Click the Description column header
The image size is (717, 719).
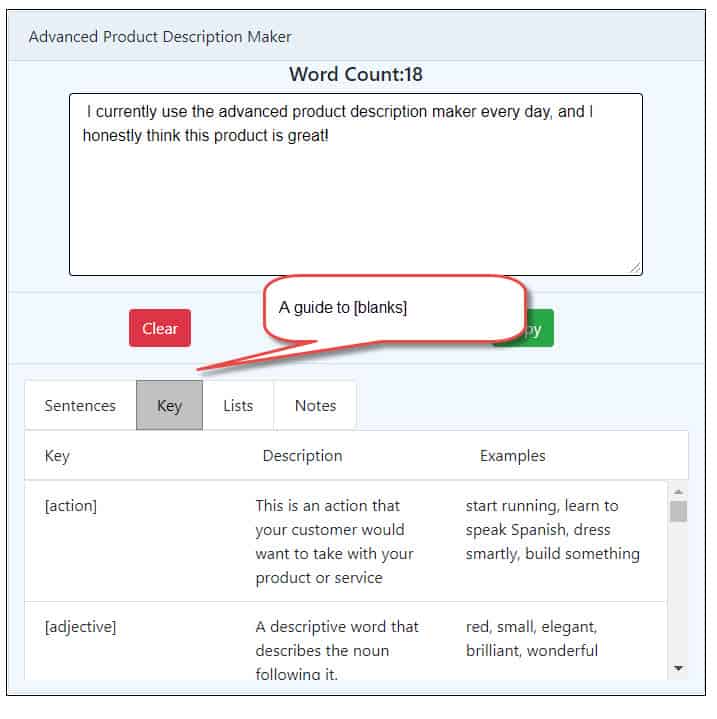[303, 456]
